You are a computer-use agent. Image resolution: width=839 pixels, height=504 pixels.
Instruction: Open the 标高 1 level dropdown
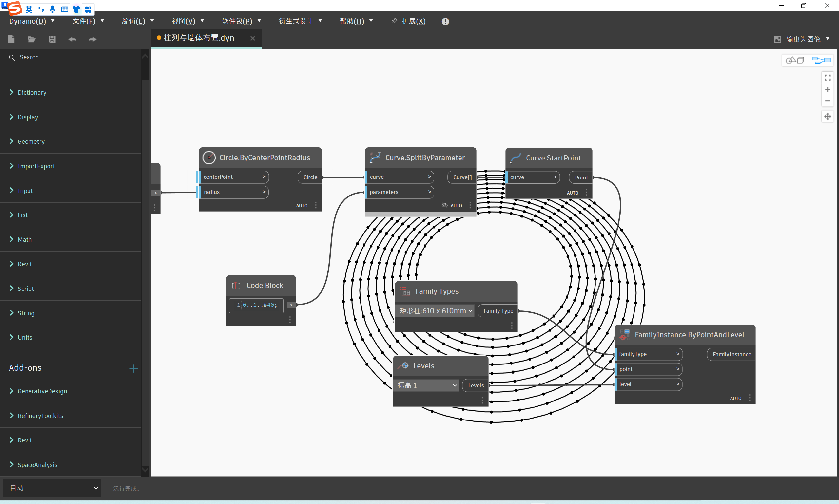coord(426,385)
